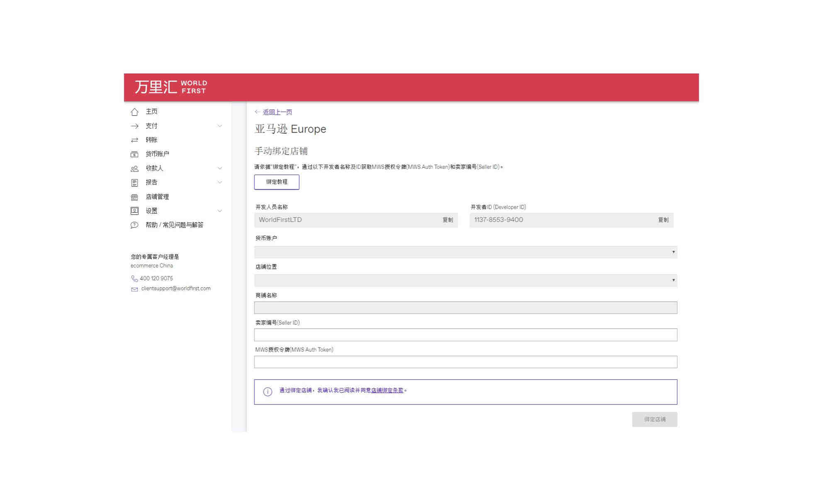Copy the developer name WorldFirstLTD
Screen dimensions: 823x504
point(448,220)
